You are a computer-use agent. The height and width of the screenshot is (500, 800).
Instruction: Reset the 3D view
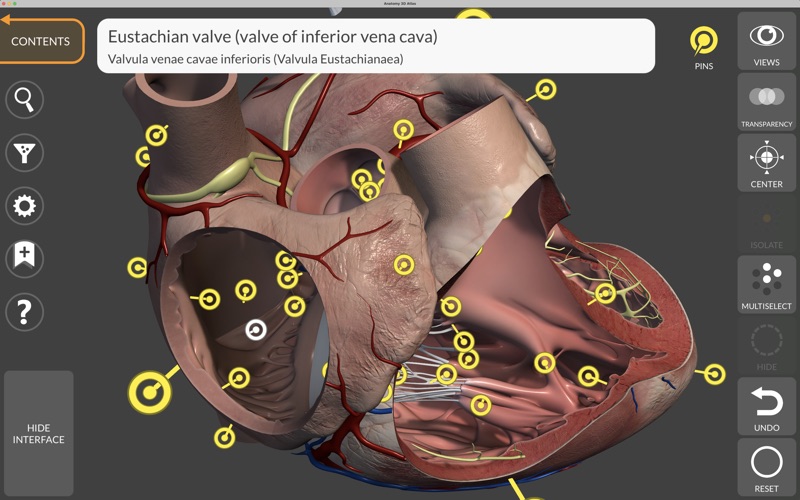[x=766, y=467]
